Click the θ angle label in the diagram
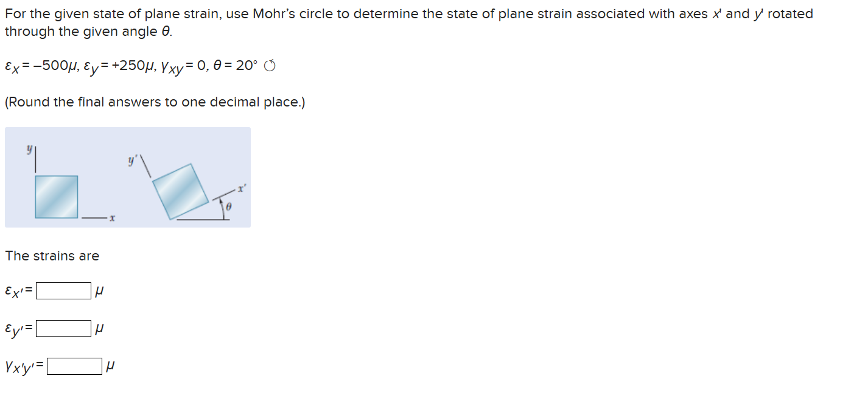This screenshot has width=868, height=404. [x=229, y=207]
